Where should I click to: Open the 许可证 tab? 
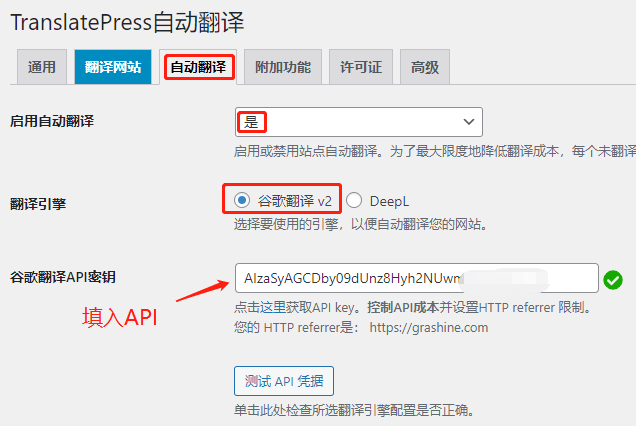point(361,67)
